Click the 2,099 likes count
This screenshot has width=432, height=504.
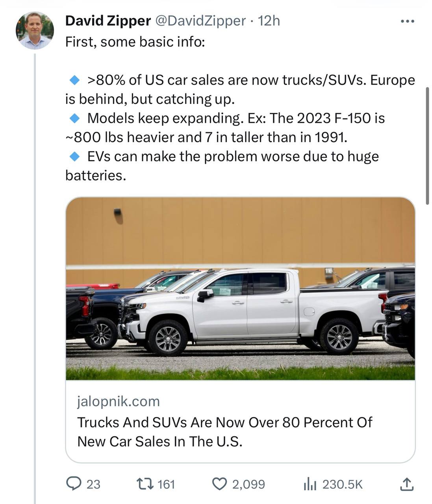click(248, 484)
